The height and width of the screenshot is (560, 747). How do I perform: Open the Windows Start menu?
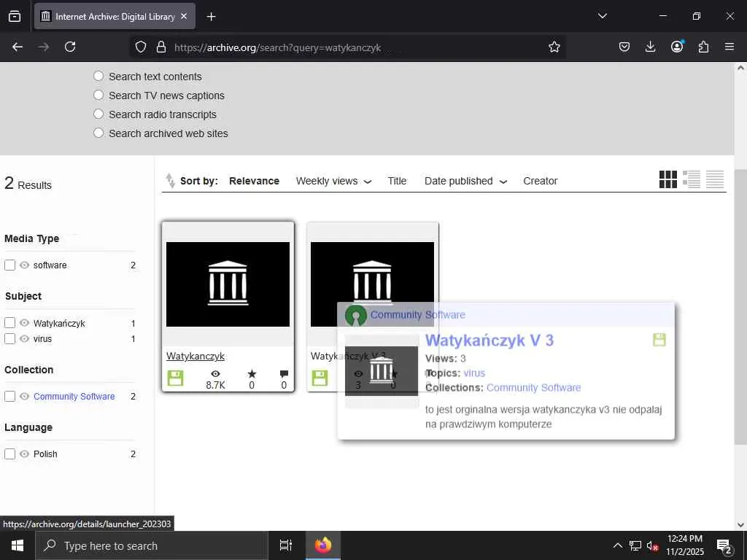pos(18,545)
